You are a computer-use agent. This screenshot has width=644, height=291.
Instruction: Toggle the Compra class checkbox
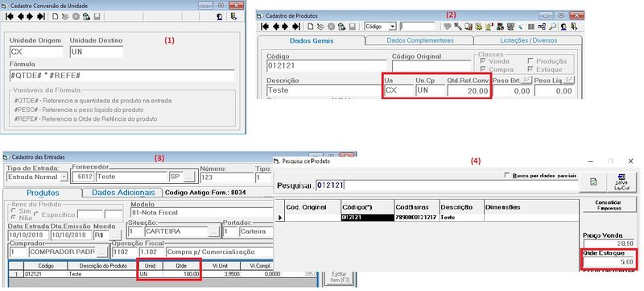click(482, 69)
